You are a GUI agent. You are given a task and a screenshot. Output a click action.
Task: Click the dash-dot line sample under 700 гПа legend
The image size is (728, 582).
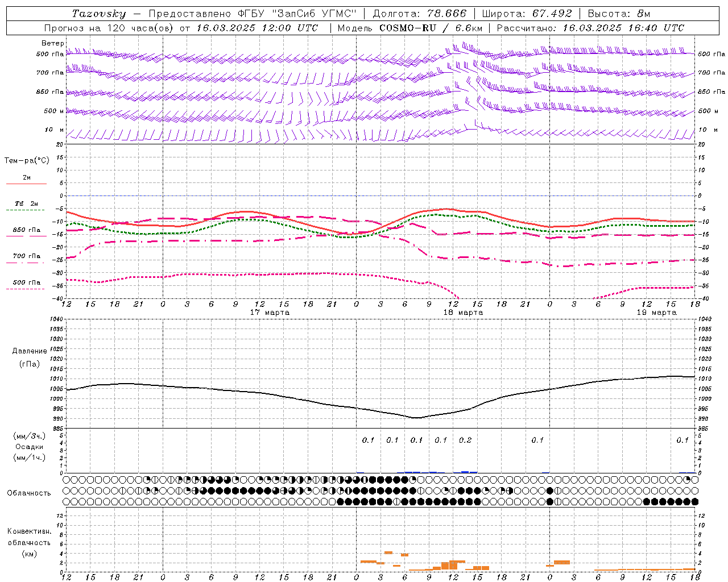coord(26,263)
